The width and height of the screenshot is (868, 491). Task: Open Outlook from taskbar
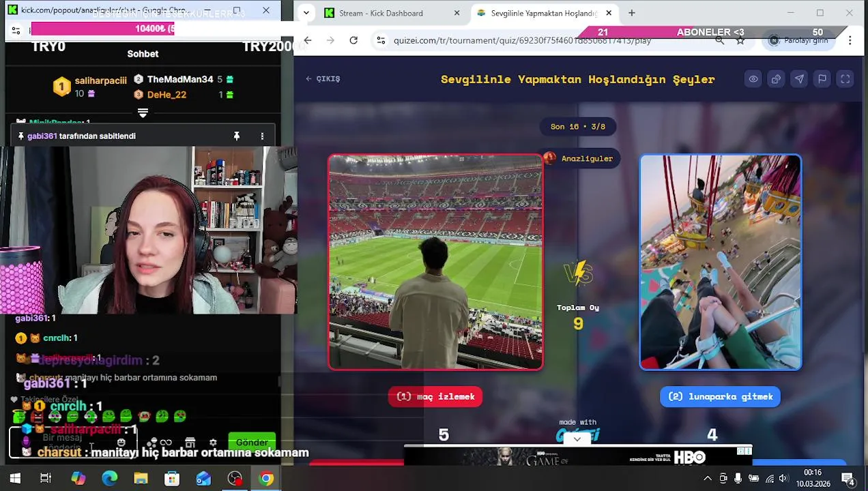[203, 479]
